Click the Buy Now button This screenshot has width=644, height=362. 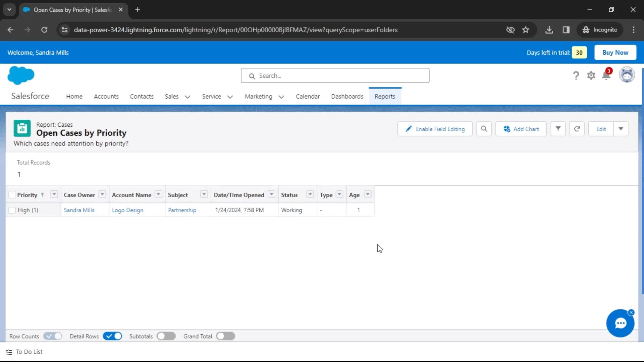point(615,53)
